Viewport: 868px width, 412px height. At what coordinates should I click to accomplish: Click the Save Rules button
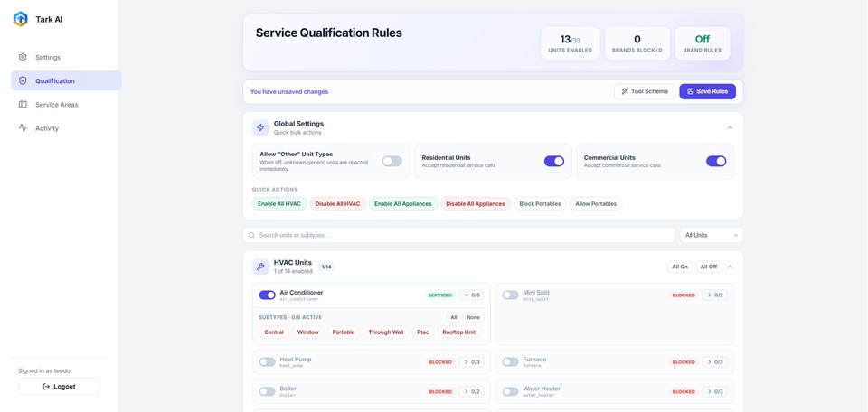[x=707, y=91]
